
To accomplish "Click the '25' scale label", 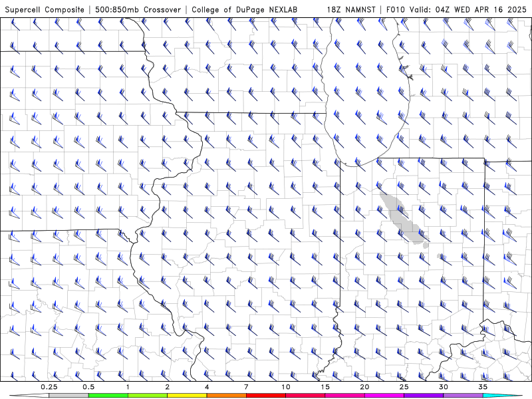I will click(x=404, y=387).
